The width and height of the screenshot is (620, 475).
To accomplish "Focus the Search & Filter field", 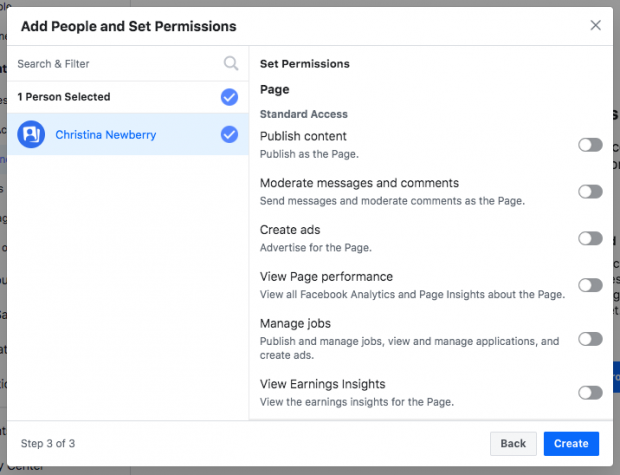I will point(115,64).
